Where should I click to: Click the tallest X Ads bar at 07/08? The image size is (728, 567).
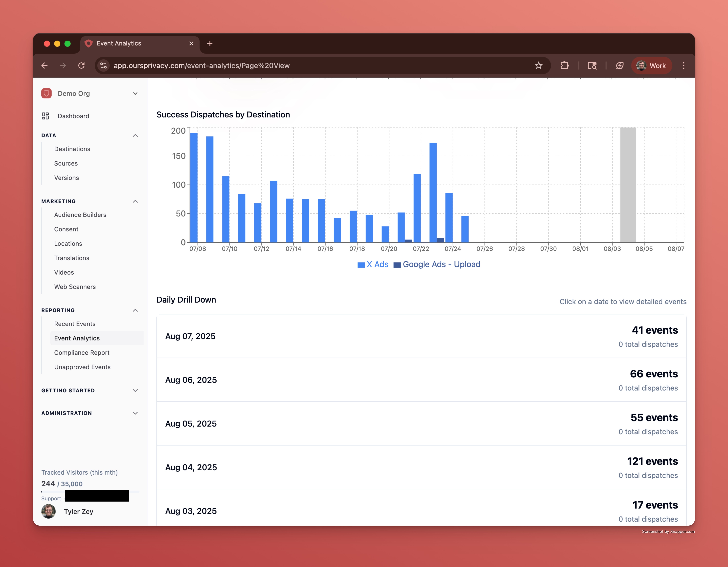point(194,187)
